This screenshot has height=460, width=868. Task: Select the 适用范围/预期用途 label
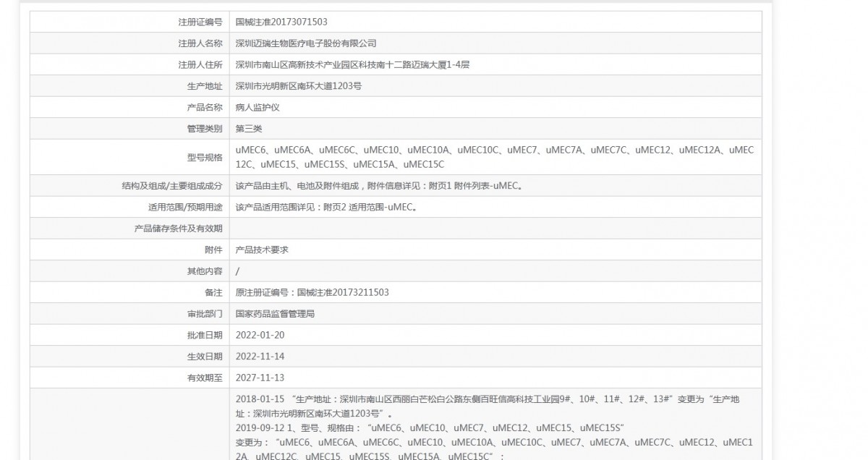click(185, 207)
